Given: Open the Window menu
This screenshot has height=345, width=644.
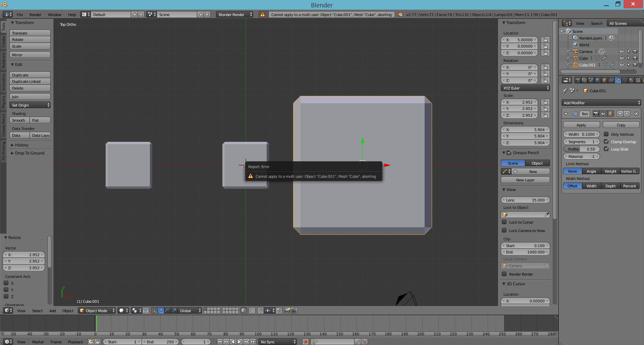Looking at the screenshot, I should (54, 14).
